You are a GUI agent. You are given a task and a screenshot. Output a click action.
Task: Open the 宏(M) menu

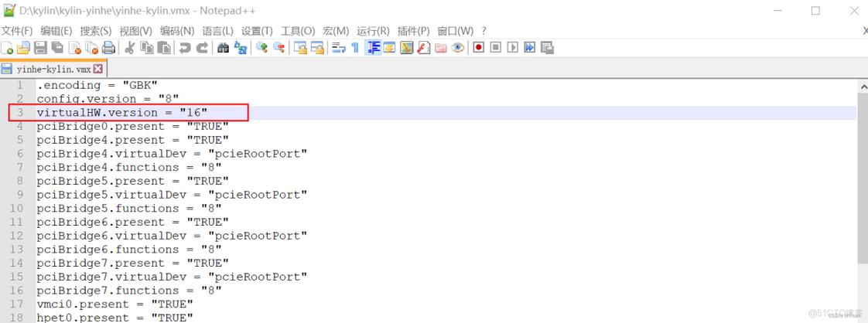pyautogui.click(x=336, y=31)
